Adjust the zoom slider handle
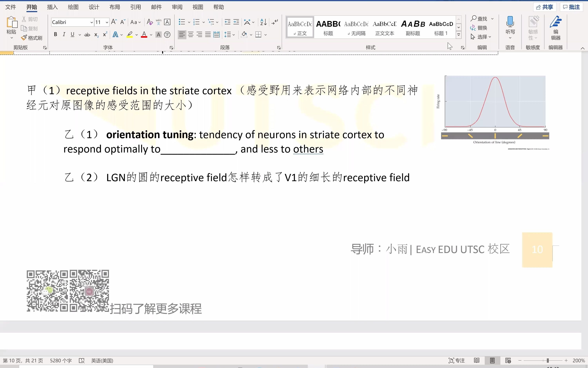Viewport: 588px width, 368px height. coord(548,361)
